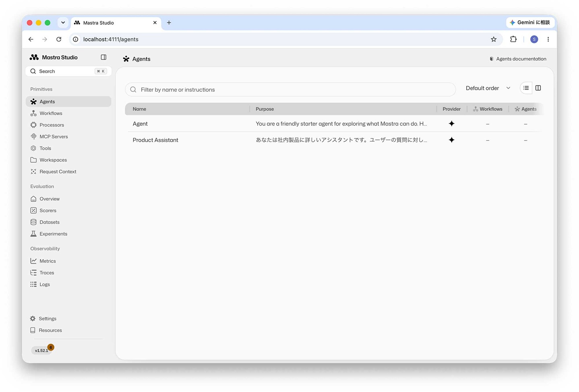Image resolution: width=579 pixels, height=392 pixels.
Task: Open the Default order dropdown
Action: pyautogui.click(x=488, y=88)
